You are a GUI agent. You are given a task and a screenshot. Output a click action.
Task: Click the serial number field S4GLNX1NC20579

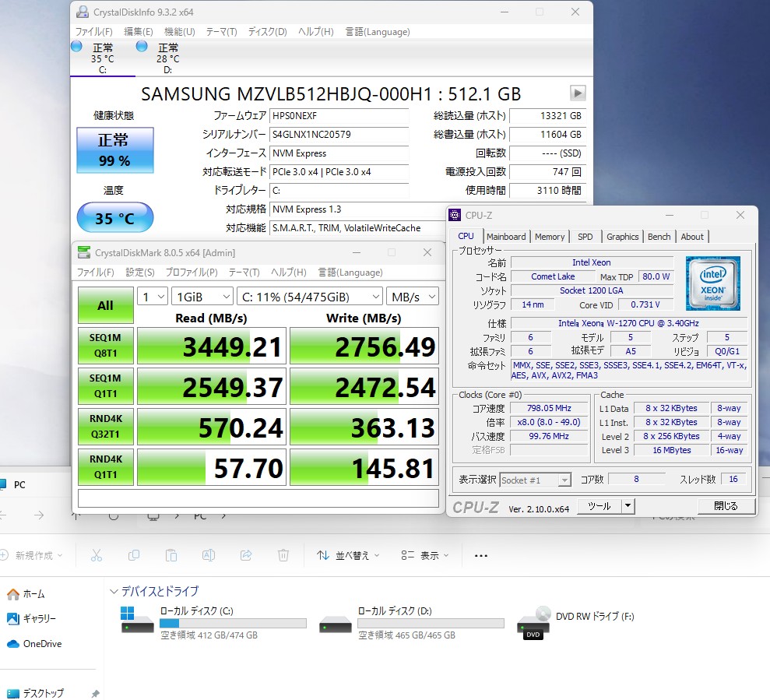[x=339, y=134]
